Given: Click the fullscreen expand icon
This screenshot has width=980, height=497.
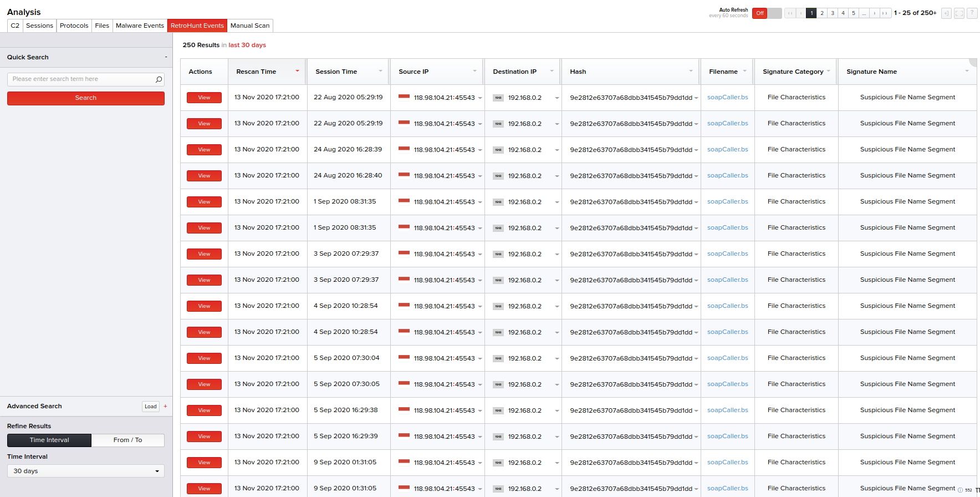Looking at the screenshot, I should [959, 13].
